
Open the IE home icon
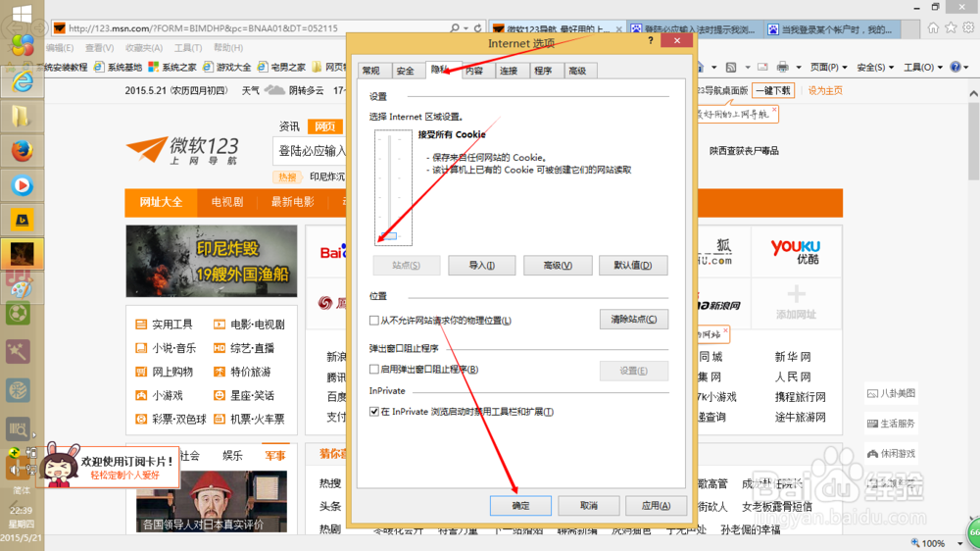pos(933,27)
